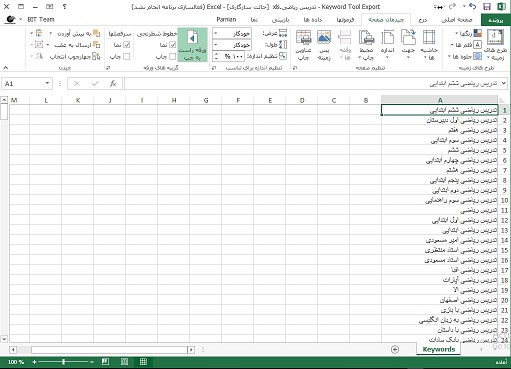
Task: Click the Send Backward icon
Action: pyautogui.click(x=96, y=45)
